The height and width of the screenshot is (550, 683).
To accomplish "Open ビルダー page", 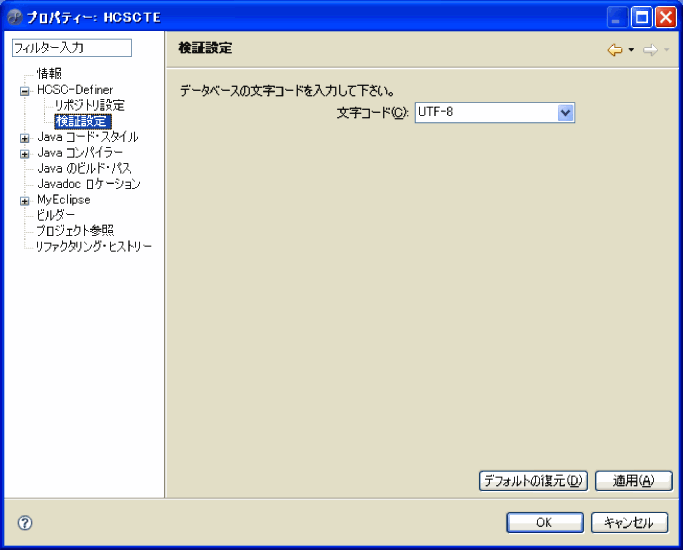I will tap(56, 215).
